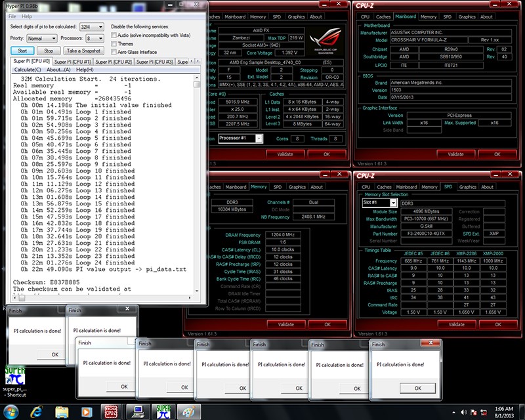The image size is (525, 420).
Task: Open the Help(H) menu in Super PI
Action: 85,70
